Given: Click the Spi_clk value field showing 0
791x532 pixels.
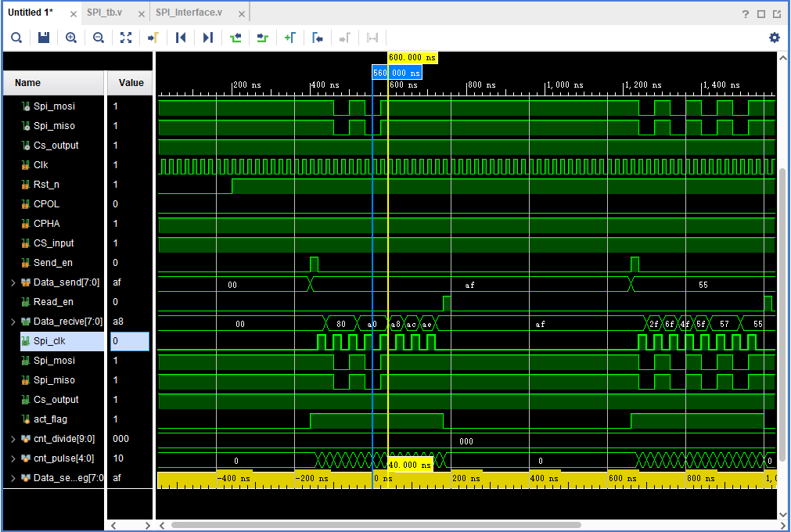Looking at the screenshot, I should (x=130, y=341).
